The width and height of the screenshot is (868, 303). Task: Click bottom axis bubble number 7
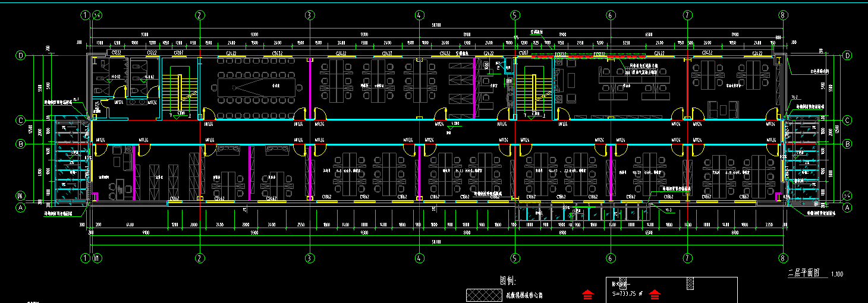coord(688,258)
